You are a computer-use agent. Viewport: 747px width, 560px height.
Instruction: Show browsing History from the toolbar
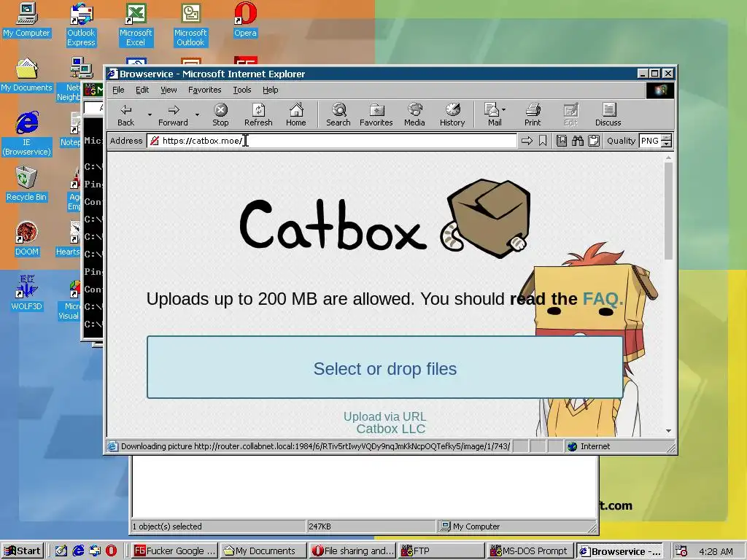[452, 115]
